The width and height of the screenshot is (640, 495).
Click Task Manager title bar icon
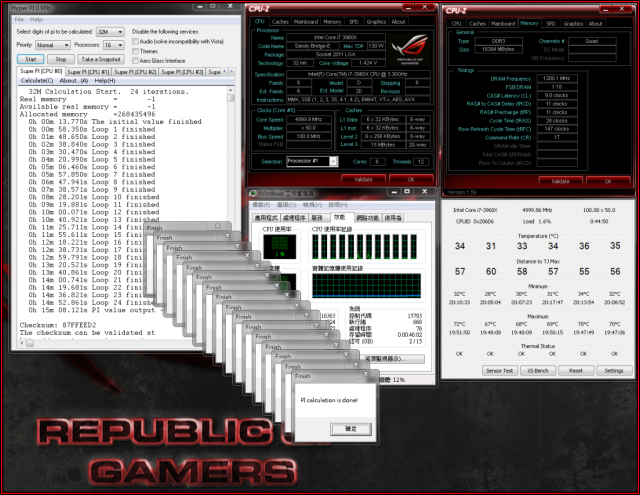[x=253, y=193]
